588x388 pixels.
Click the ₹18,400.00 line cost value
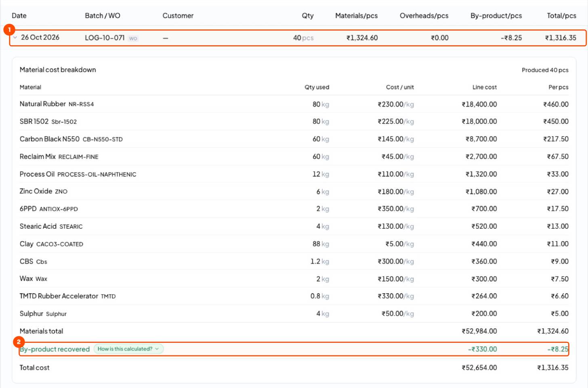coord(479,104)
